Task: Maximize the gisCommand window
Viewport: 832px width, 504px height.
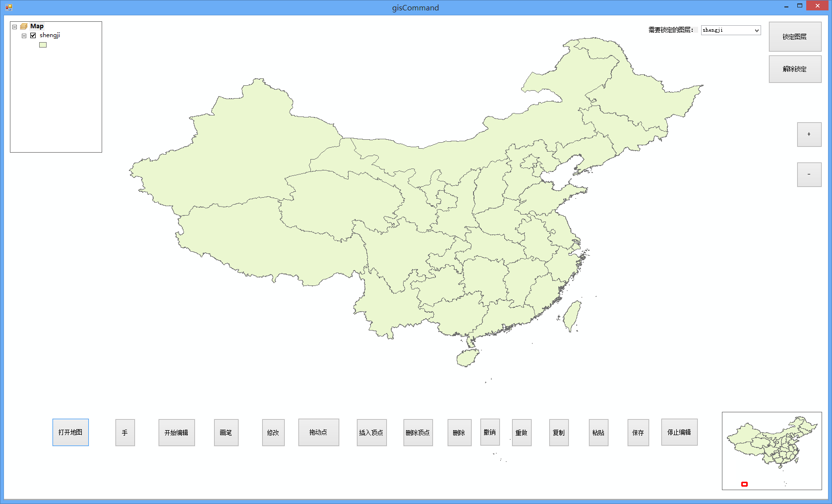Action: [x=799, y=6]
